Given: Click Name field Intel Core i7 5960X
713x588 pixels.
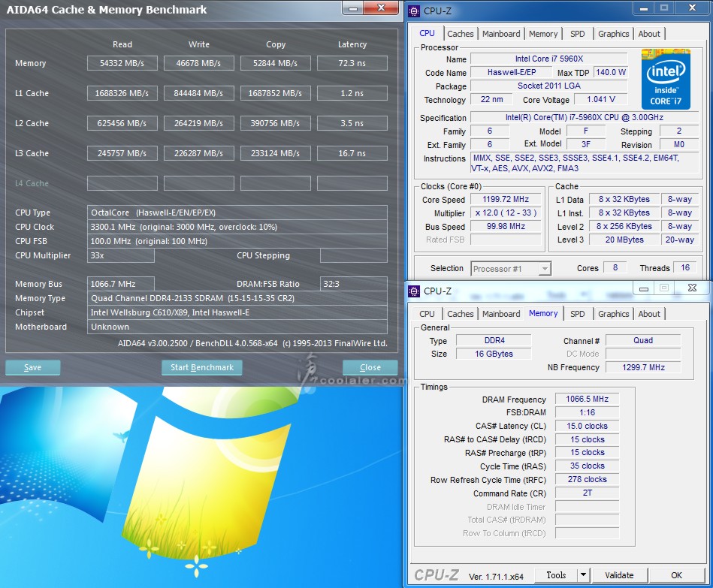Looking at the screenshot, I should tap(549, 59).
